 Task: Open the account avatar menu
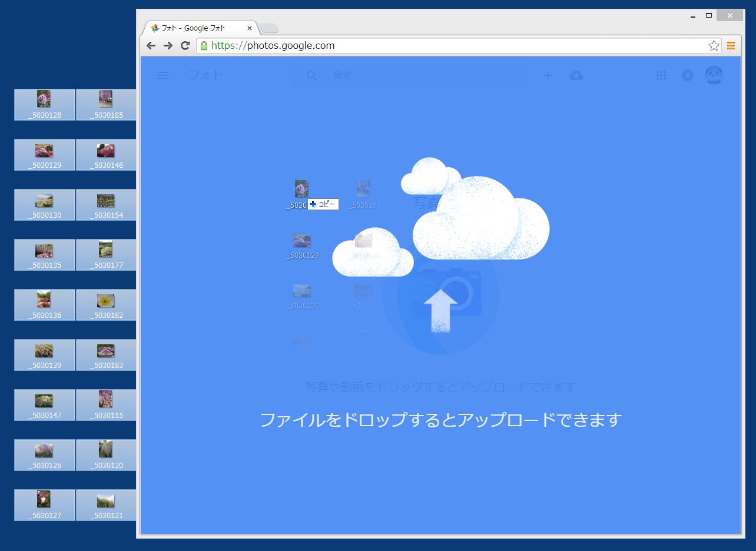point(714,75)
